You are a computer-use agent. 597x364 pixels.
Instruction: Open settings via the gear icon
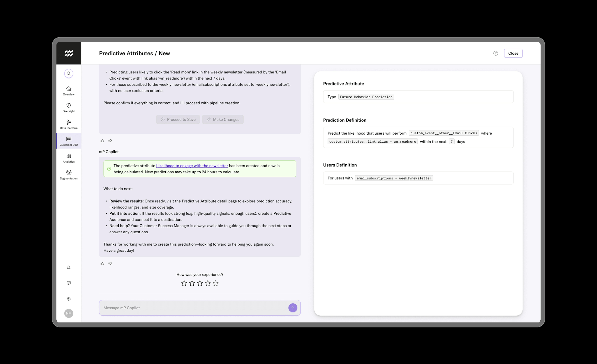[x=69, y=299]
